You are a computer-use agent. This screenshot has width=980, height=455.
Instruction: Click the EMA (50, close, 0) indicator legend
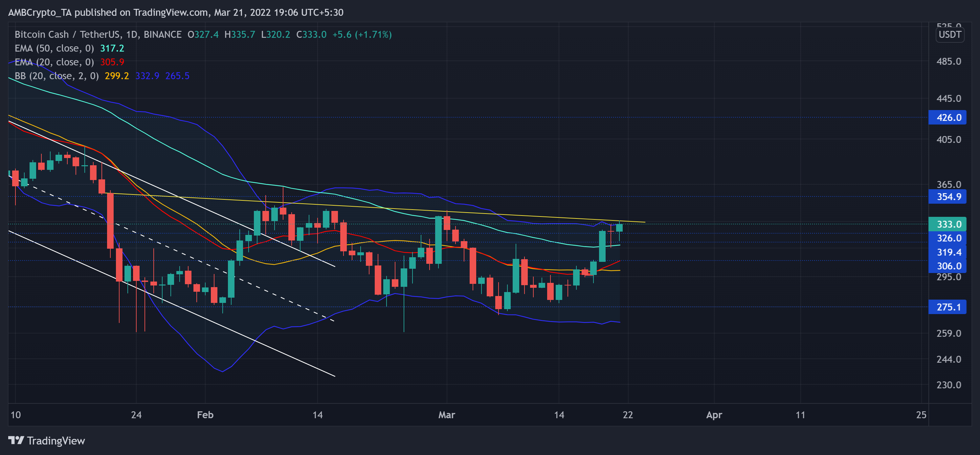pyautogui.click(x=54, y=48)
